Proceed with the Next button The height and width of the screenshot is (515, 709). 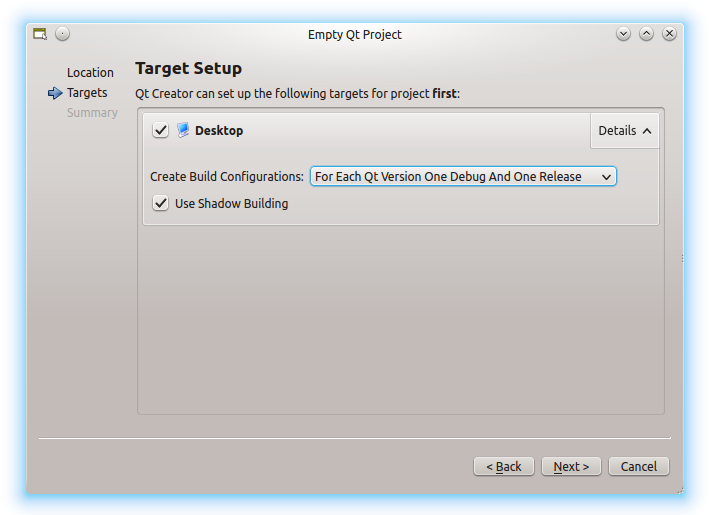coord(572,466)
